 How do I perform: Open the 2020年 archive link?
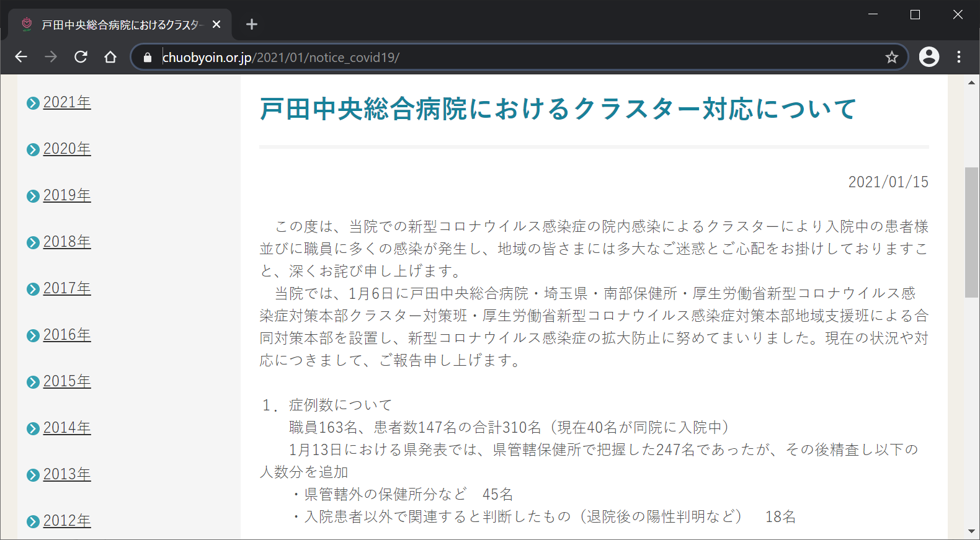pos(67,149)
